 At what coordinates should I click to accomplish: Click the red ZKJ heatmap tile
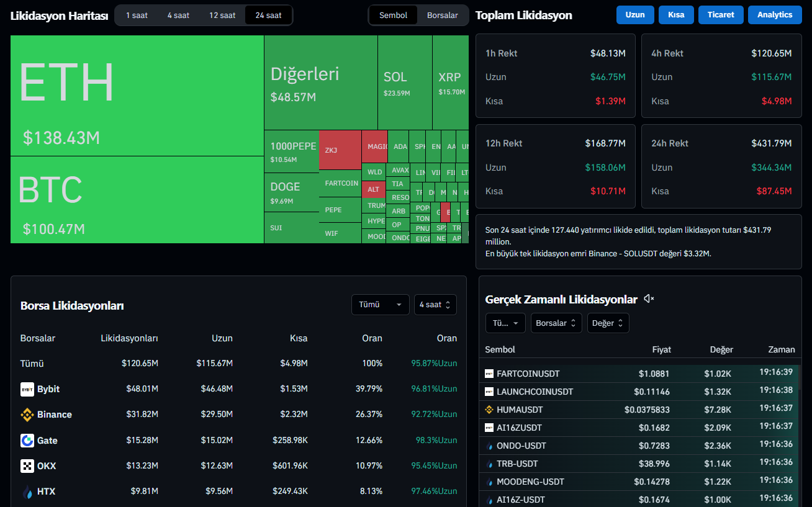(x=340, y=150)
